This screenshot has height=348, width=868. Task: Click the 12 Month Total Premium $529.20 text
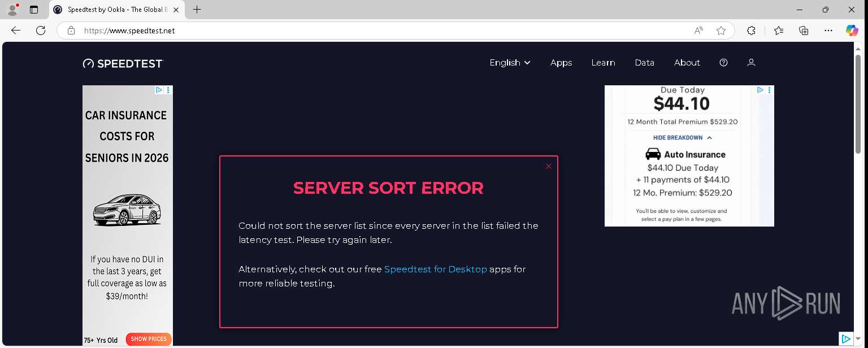click(683, 122)
